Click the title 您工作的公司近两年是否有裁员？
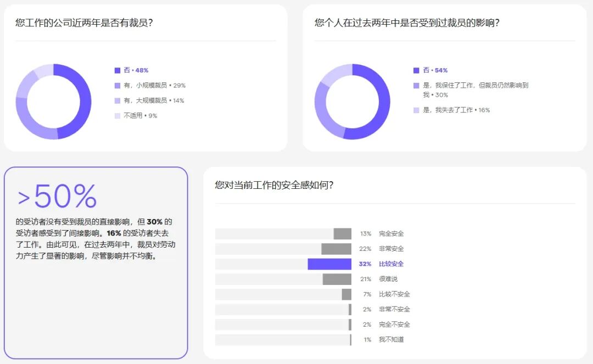Image resolution: width=593 pixels, height=364 pixels. point(85,23)
